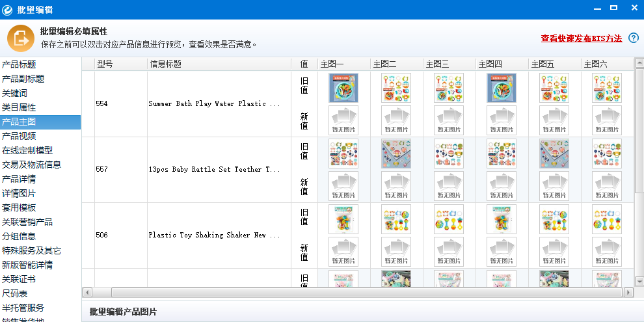
Task: Click row 506 主图二 new value placeholder
Action: (x=396, y=252)
